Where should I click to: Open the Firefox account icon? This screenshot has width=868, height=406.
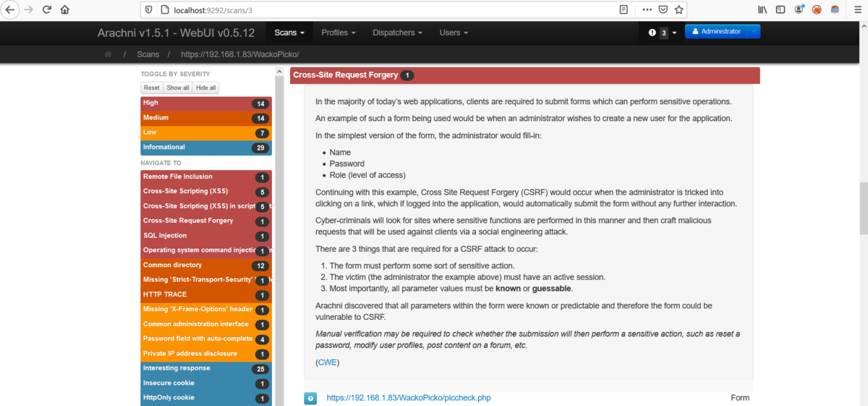click(x=799, y=10)
